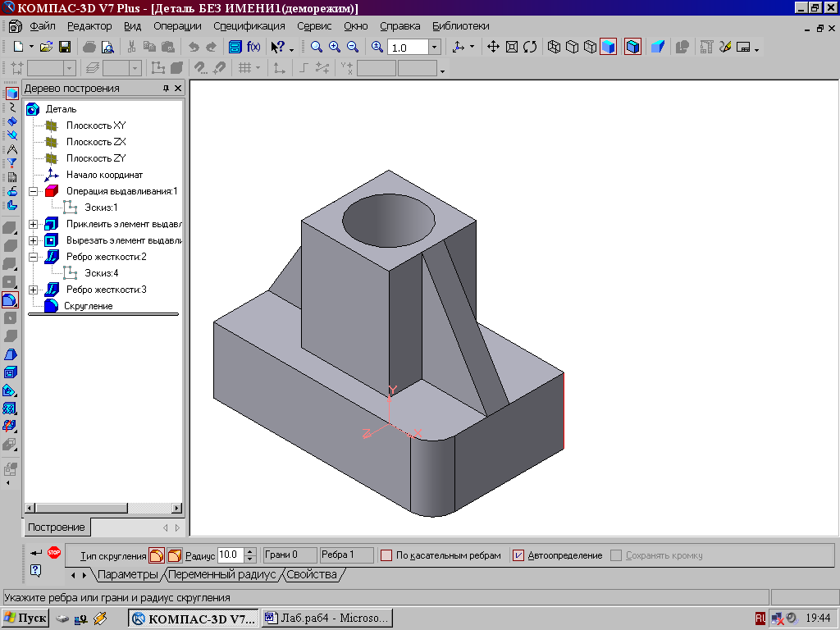Uncheck the Автоопределение checkbox
This screenshot has width=840, height=630.
coord(518,555)
